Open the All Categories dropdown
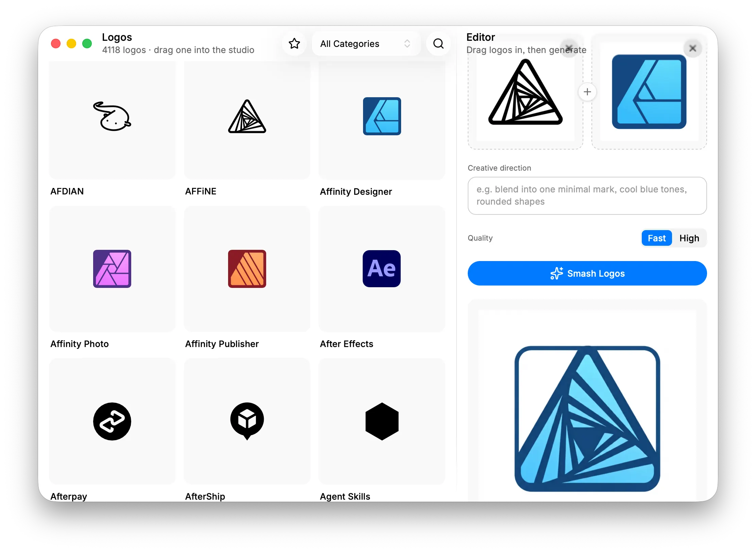The height and width of the screenshot is (552, 756). point(366,44)
